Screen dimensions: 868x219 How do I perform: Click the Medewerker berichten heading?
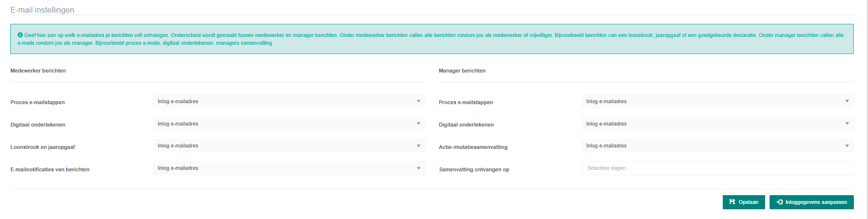38,71
